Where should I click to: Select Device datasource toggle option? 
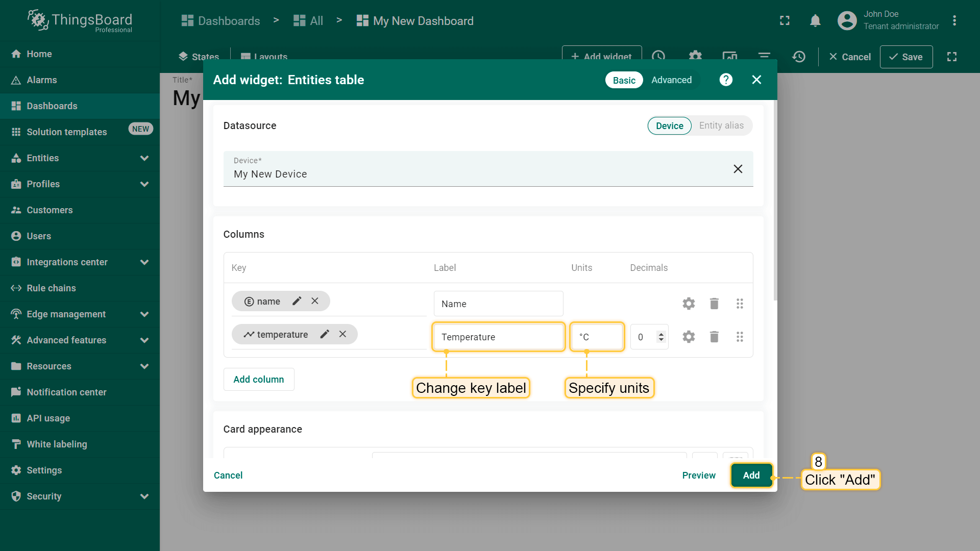click(x=669, y=126)
